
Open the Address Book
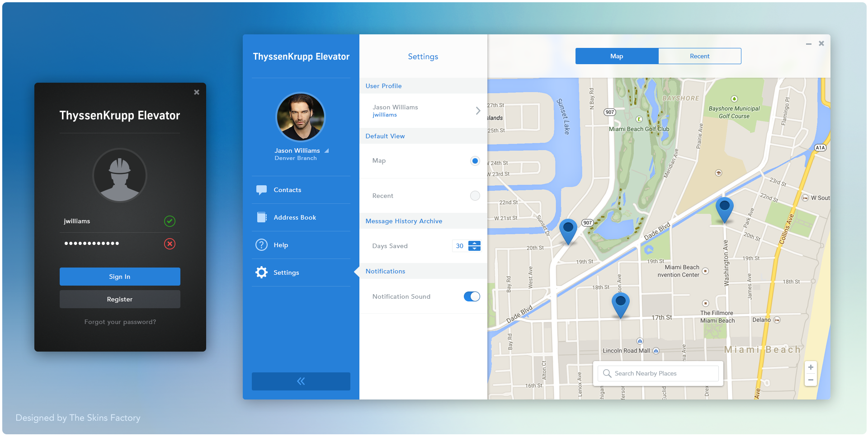pos(295,217)
